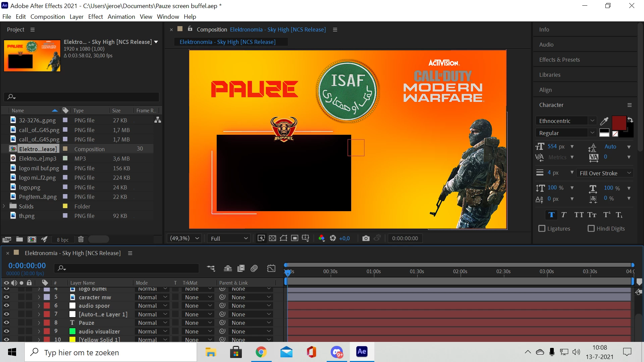
Task: Toggle preserve transparency for audio spoor layer
Action: [x=175, y=306]
